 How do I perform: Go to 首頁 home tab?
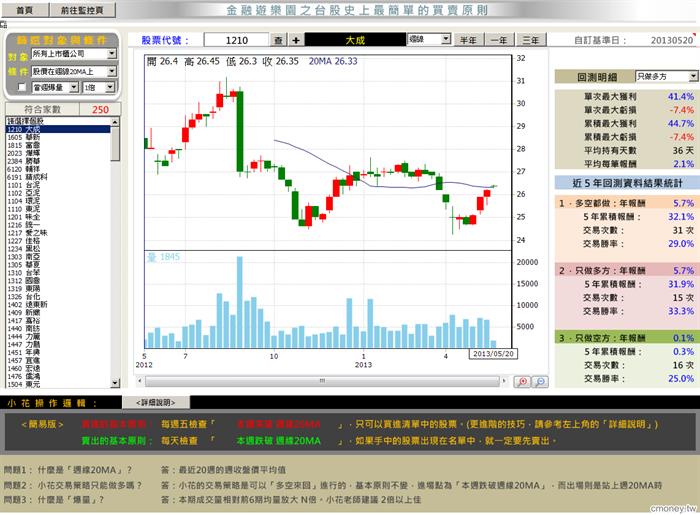(x=25, y=10)
